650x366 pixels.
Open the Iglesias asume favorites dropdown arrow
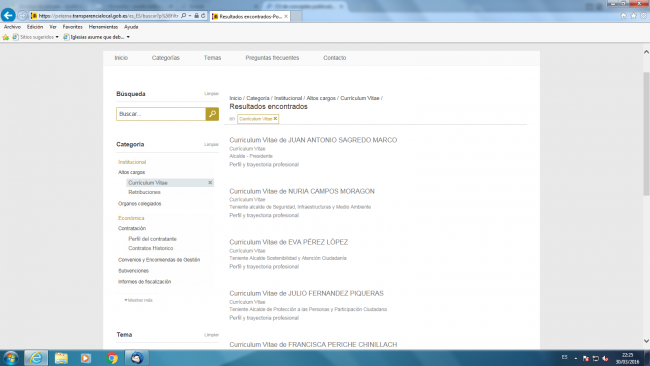tap(128, 37)
